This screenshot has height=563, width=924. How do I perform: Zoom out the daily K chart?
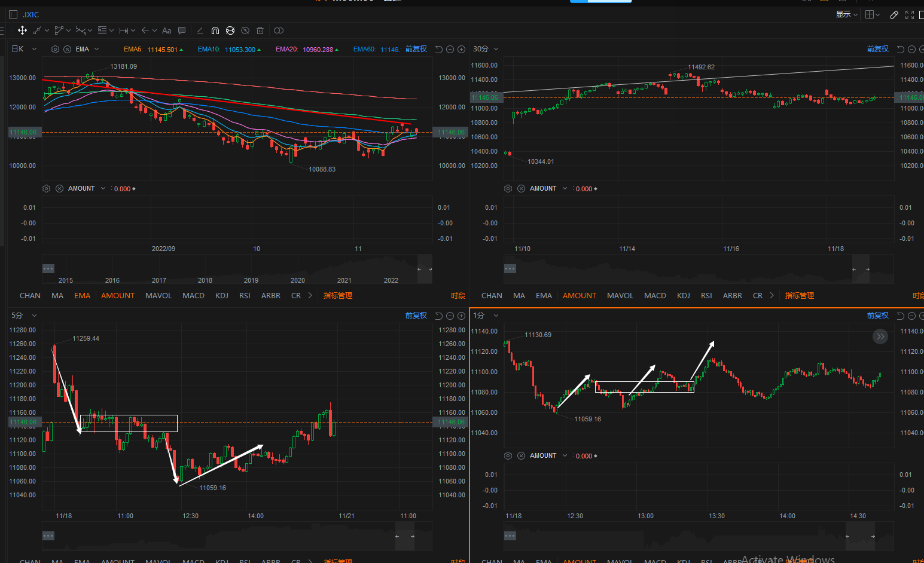pyautogui.click(x=450, y=49)
